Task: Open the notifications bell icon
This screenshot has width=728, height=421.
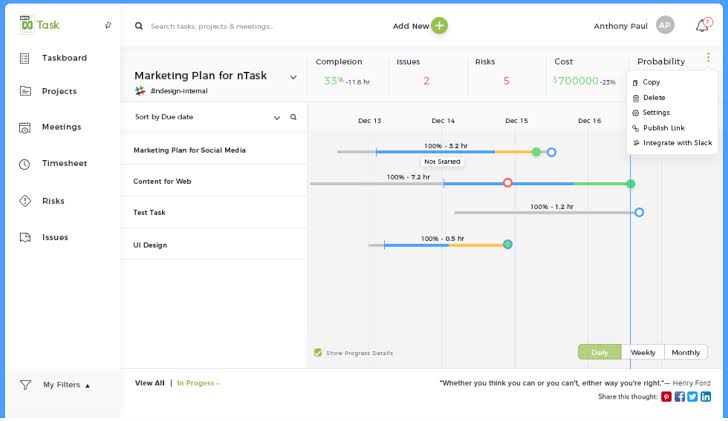Action: (702, 26)
